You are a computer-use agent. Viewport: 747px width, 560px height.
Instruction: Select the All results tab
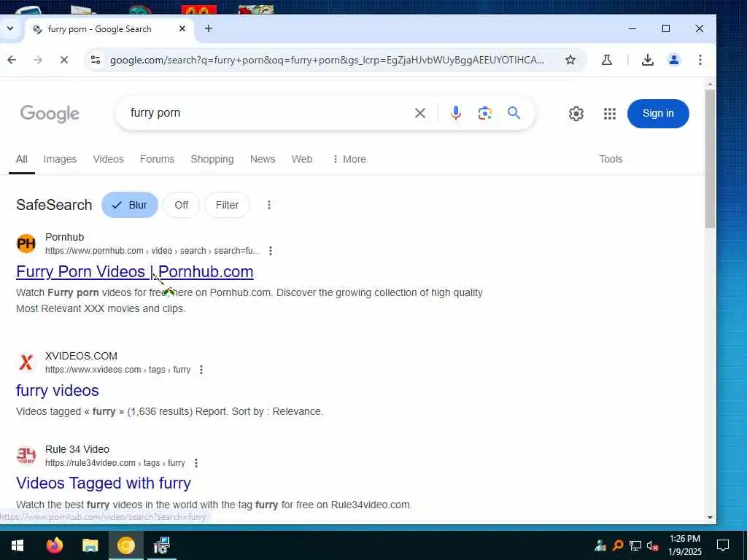(21, 159)
